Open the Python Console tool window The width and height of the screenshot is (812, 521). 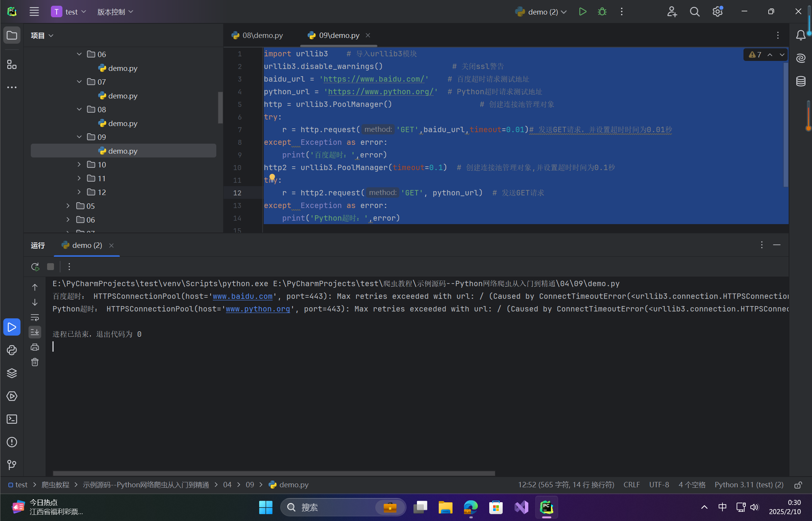(x=12, y=350)
